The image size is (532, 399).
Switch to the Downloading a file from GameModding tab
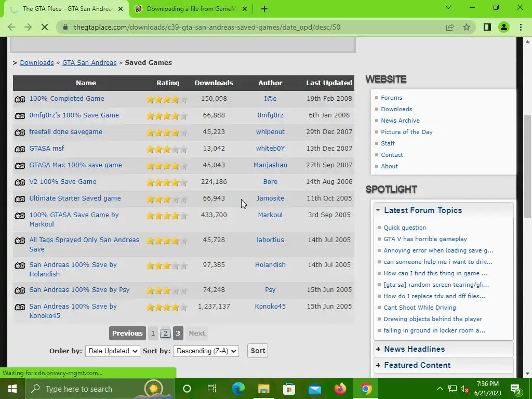[x=191, y=9]
